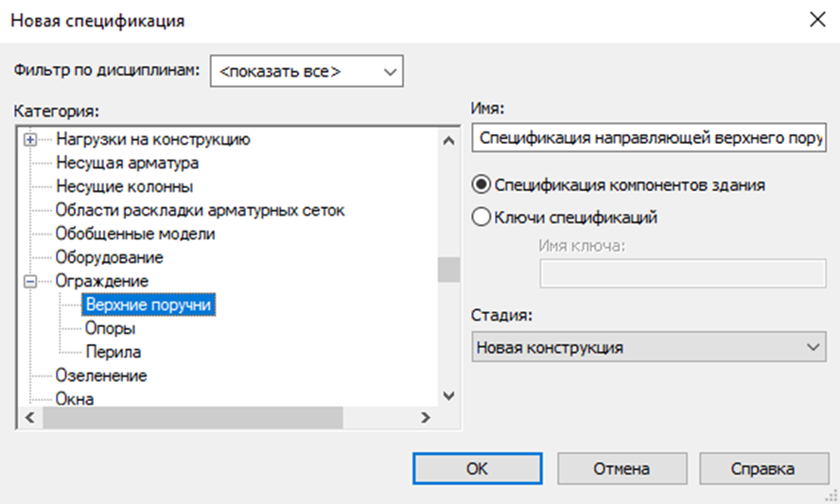Viewport: 840px width, 504px height.
Task: Select Несущие колонны category
Action: (x=124, y=186)
